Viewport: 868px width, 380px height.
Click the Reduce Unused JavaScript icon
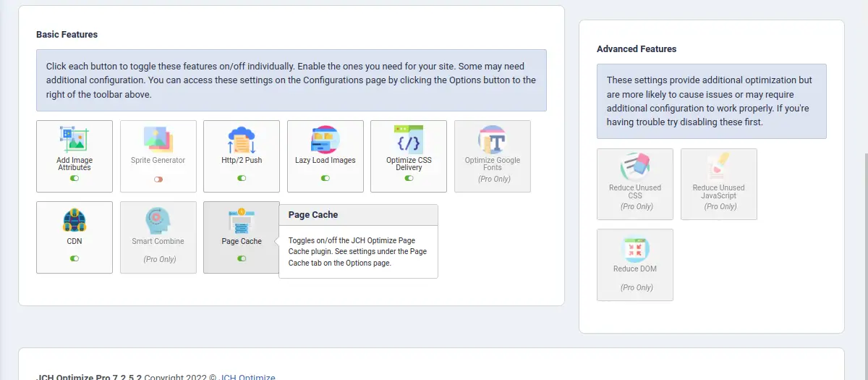pyautogui.click(x=719, y=166)
